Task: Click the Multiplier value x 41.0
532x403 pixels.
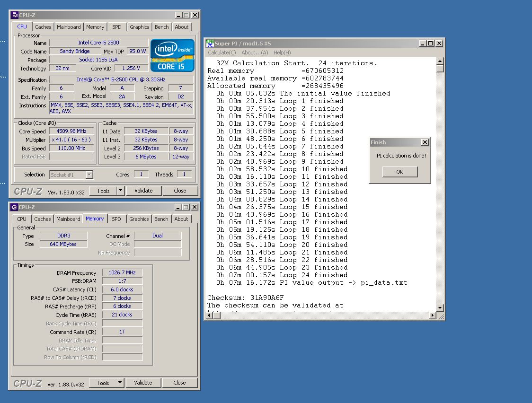Action: click(x=71, y=140)
